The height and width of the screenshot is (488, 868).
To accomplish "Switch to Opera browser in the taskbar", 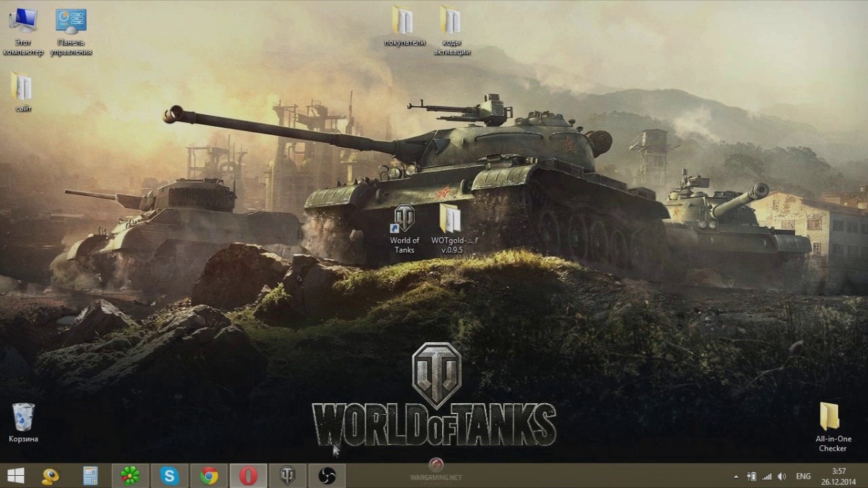I will [248, 476].
